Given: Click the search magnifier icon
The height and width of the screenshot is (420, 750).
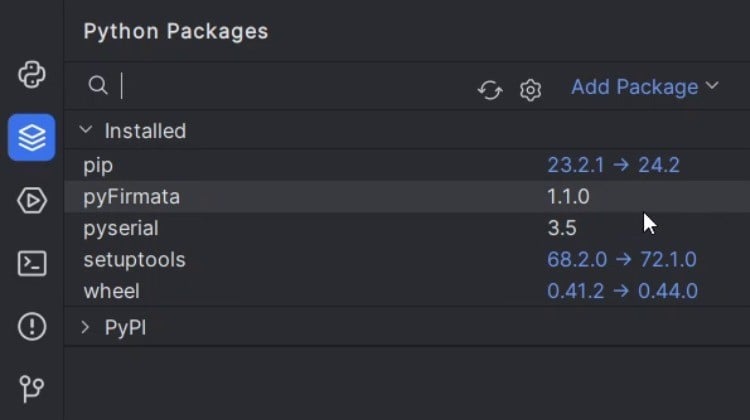Looking at the screenshot, I should [98, 86].
